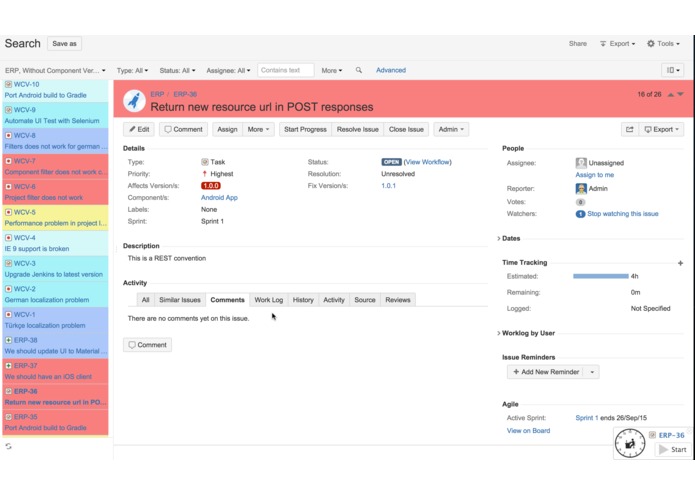The height and width of the screenshot is (494, 695).
Task: Click the search magnifier icon in filter bar
Action: tap(359, 70)
